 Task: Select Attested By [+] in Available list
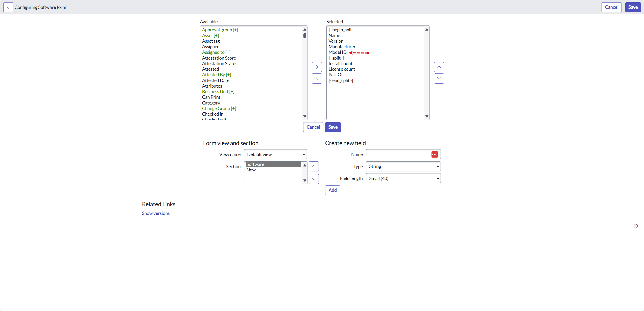click(x=217, y=75)
